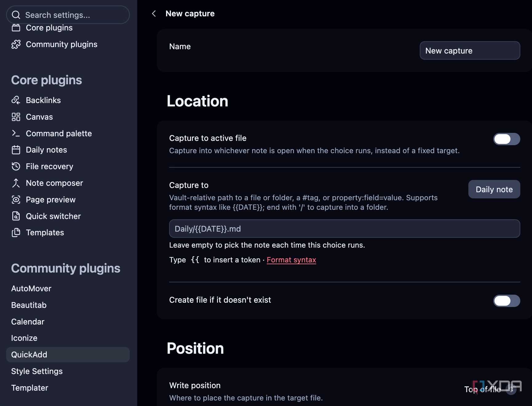Click the Search settings field
Viewport: 532px width, 406px height.
click(x=68, y=15)
